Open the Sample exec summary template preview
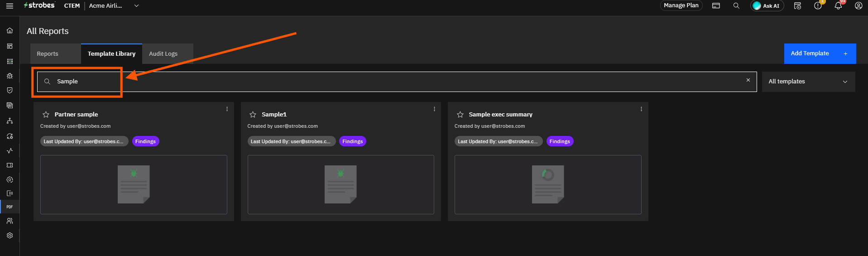Screen dimensions: 868x256 [548, 184]
